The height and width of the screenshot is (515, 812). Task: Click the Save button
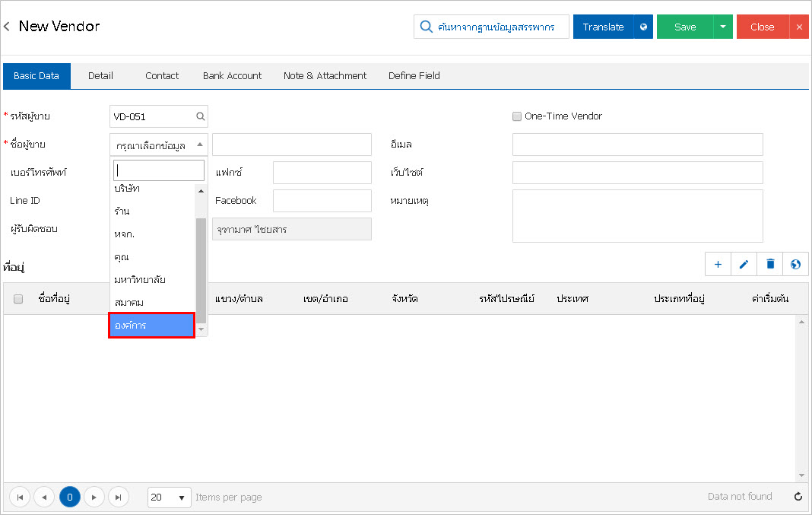(x=684, y=27)
